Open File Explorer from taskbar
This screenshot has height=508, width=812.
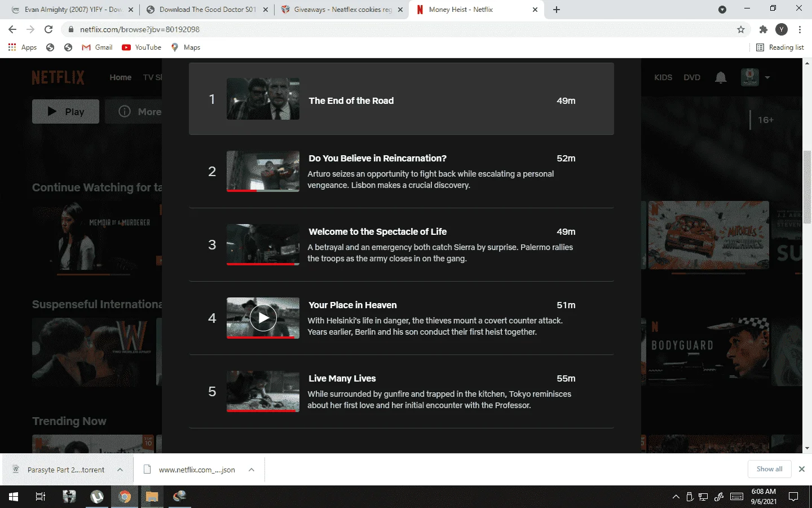point(152,497)
